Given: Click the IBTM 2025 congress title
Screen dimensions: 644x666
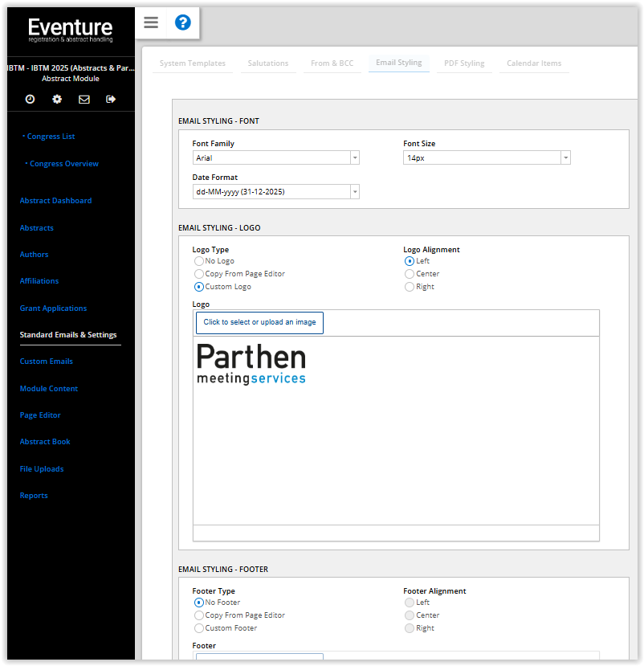Looking at the screenshot, I should click(x=71, y=68).
